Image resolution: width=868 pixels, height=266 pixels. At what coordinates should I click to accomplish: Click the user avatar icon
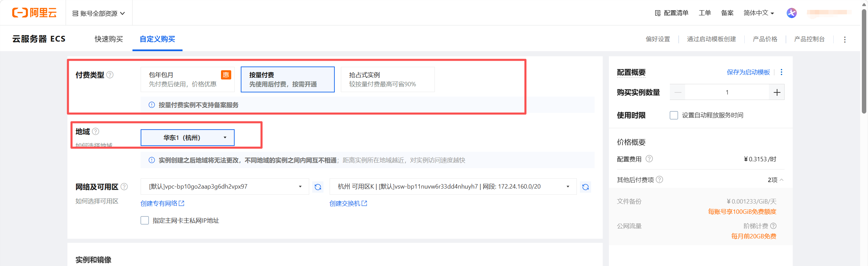point(791,13)
